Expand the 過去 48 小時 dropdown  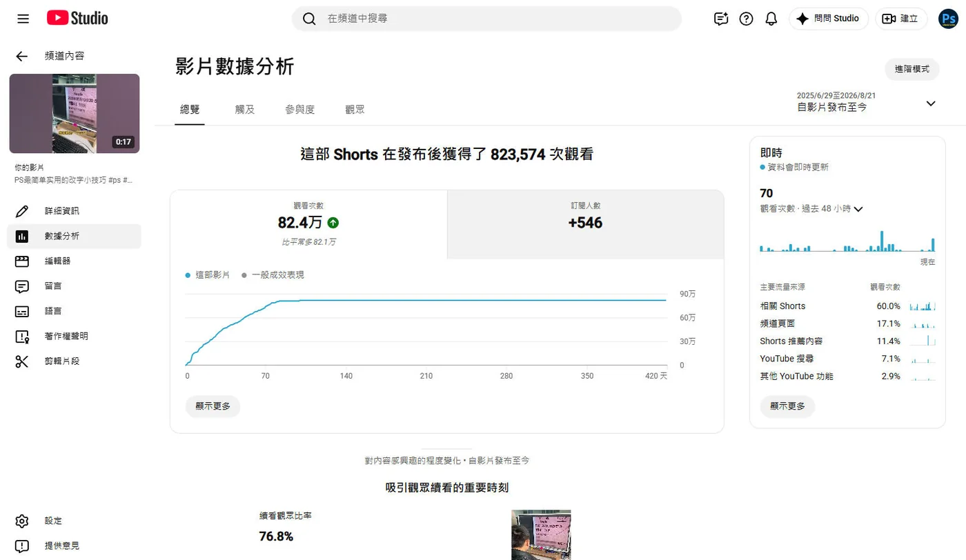[x=811, y=209]
